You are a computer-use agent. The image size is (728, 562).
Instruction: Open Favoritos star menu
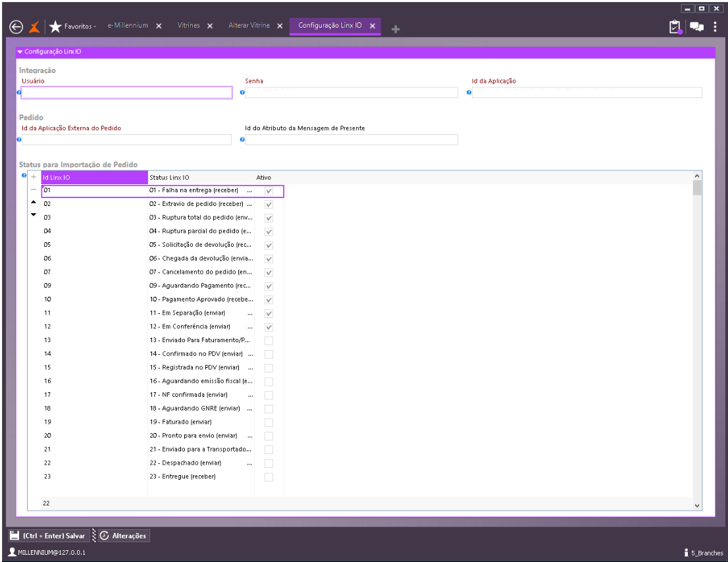(x=73, y=26)
